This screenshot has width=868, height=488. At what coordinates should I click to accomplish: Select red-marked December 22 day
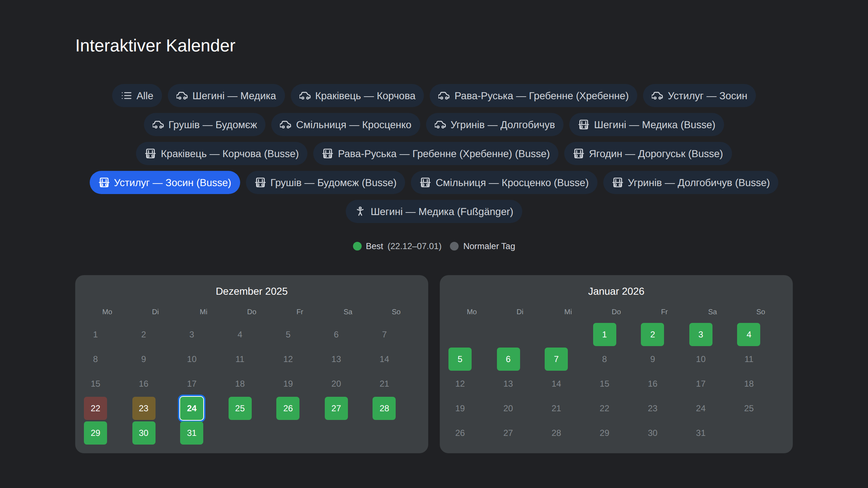click(x=95, y=408)
